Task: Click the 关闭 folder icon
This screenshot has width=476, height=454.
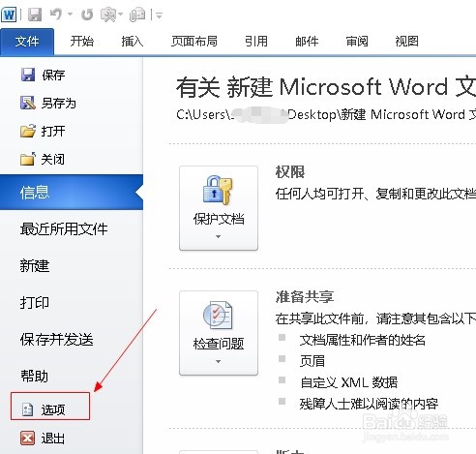Action: 28,159
